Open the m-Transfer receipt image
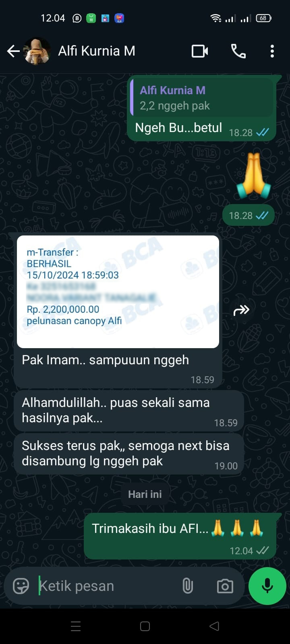Viewport: 290px width, 644px height. pyautogui.click(x=118, y=292)
